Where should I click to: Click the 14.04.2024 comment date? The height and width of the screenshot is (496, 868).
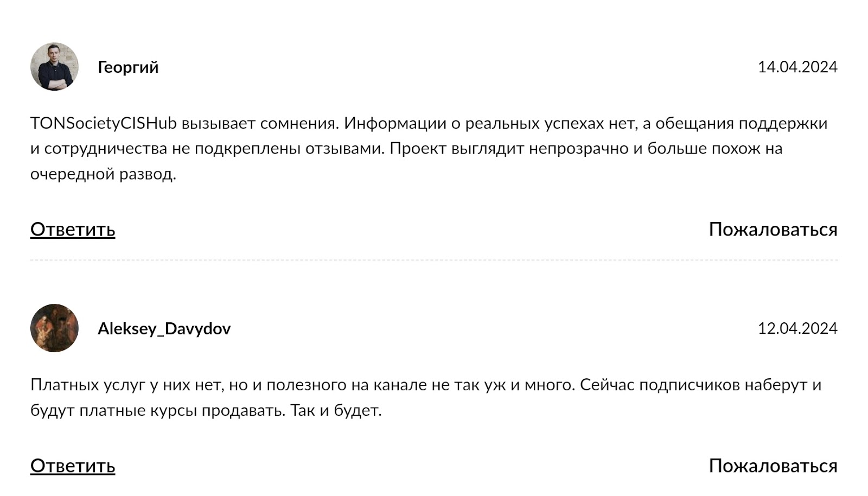point(797,67)
